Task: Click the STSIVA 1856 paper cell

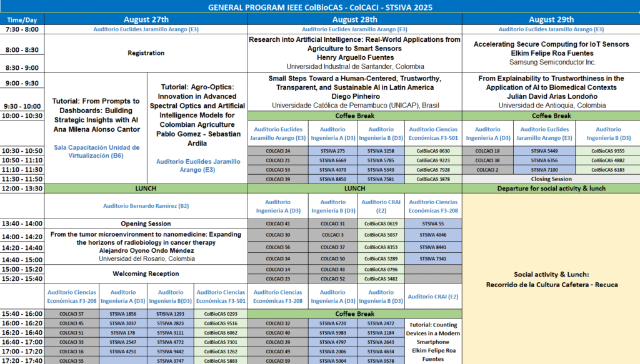Action: (x=123, y=314)
